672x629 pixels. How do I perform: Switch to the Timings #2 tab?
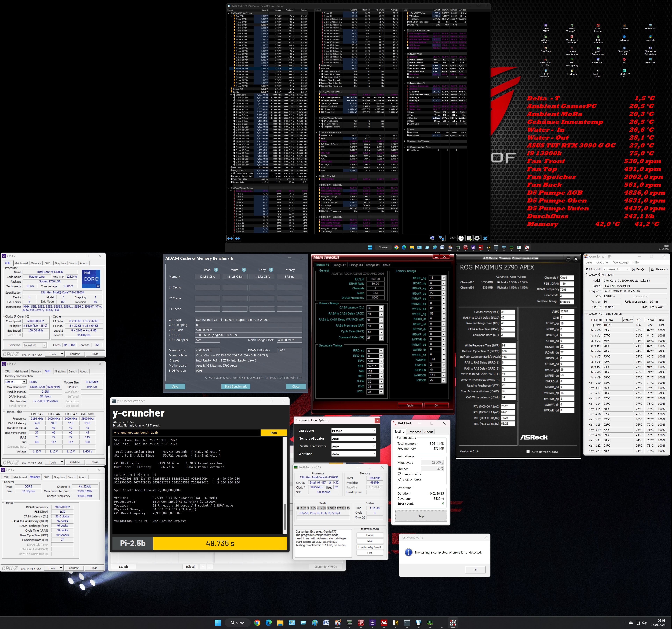click(339, 265)
